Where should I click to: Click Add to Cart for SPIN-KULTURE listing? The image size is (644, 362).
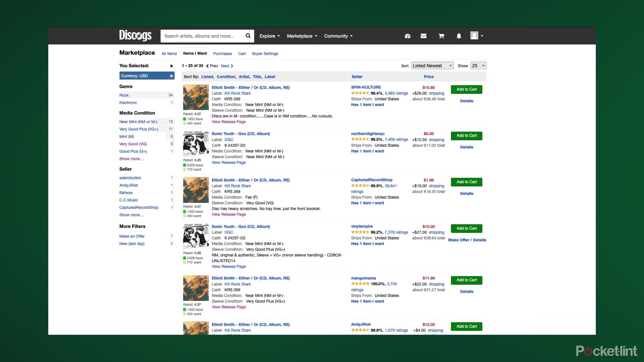(x=467, y=89)
